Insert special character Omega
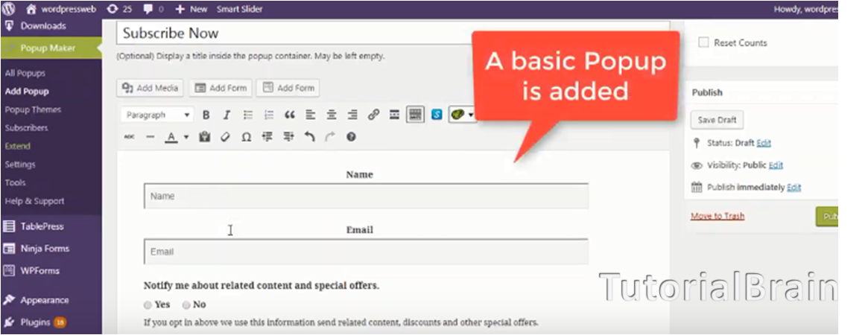868x335 pixels. (x=247, y=136)
